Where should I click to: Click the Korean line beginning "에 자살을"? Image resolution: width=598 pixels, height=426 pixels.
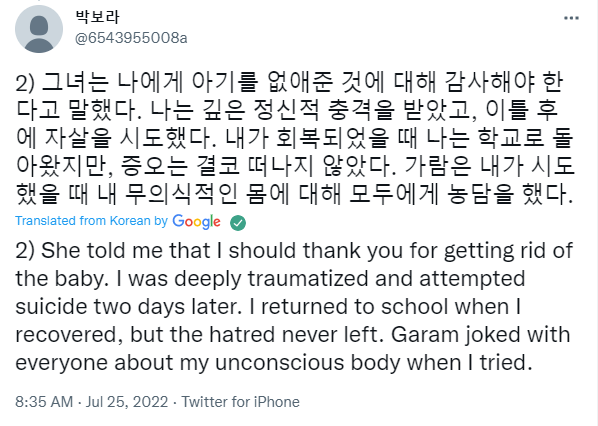[x=295, y=138]
